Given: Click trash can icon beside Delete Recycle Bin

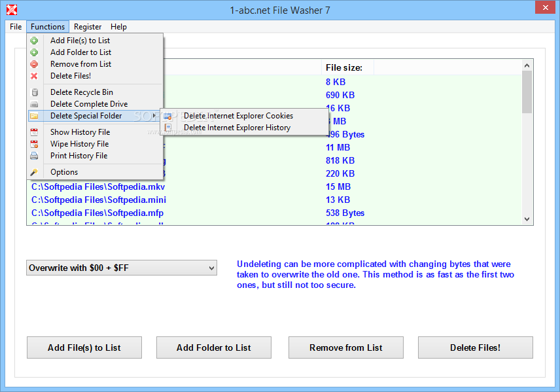Looking at the screenshot, I should coord(35,92).
